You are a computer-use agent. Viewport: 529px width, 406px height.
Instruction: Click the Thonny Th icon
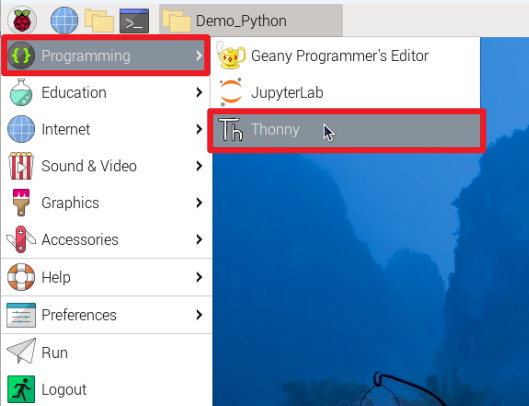(x=230, y=130)
